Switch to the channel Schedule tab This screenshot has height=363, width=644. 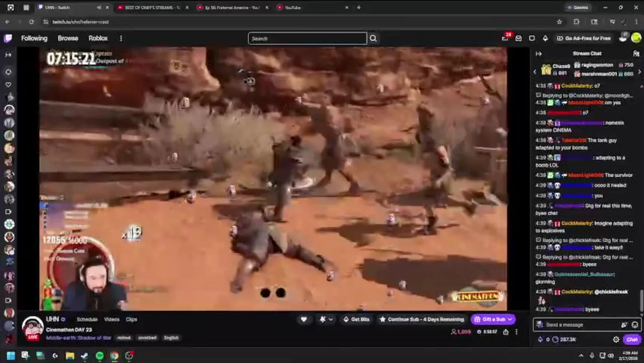click(87, 319)
